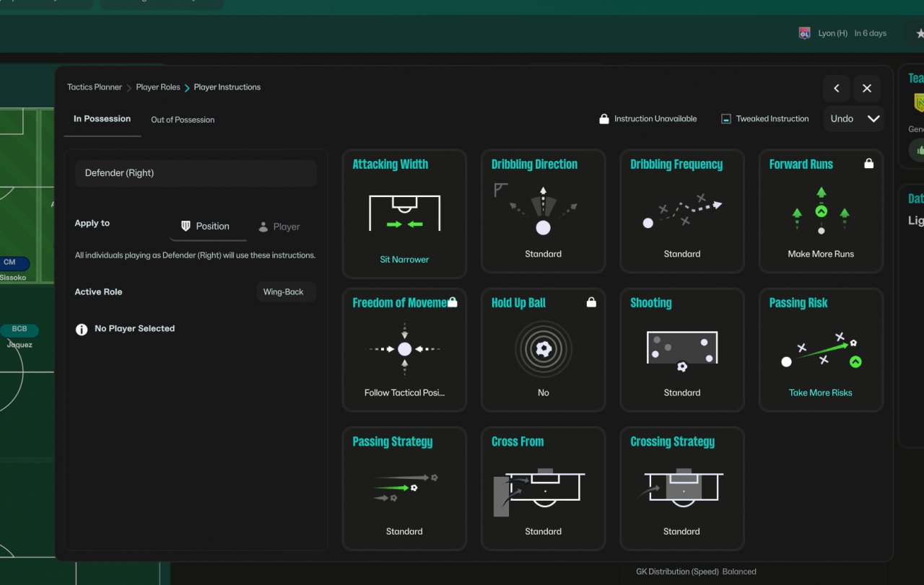Image resolution: width=924 pixels, height=585 pixels.
Task: Switch Apply to the Player option
Action: (279, 226)
